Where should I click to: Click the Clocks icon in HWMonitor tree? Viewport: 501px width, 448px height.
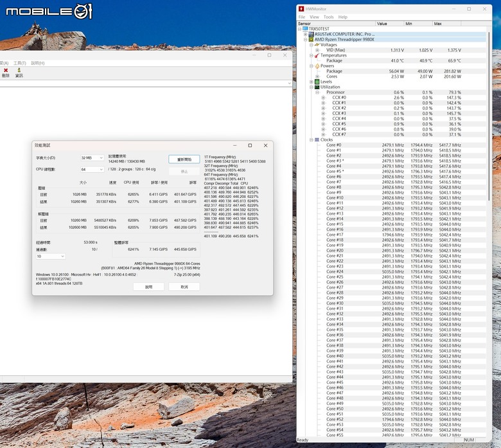[317, 139]
